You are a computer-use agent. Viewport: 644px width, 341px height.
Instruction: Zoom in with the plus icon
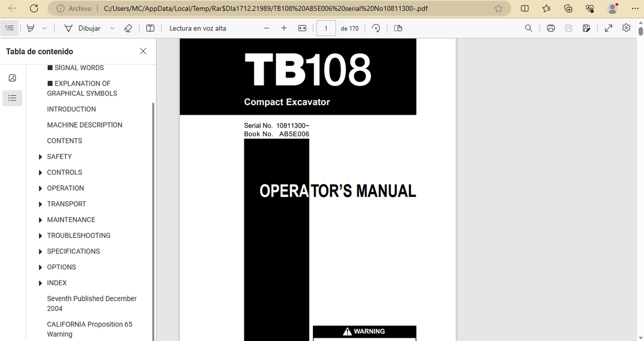tap(284, 28)
